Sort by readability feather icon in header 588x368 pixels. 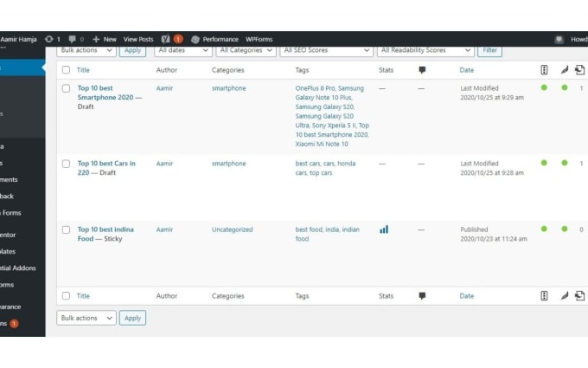point(565,70)
